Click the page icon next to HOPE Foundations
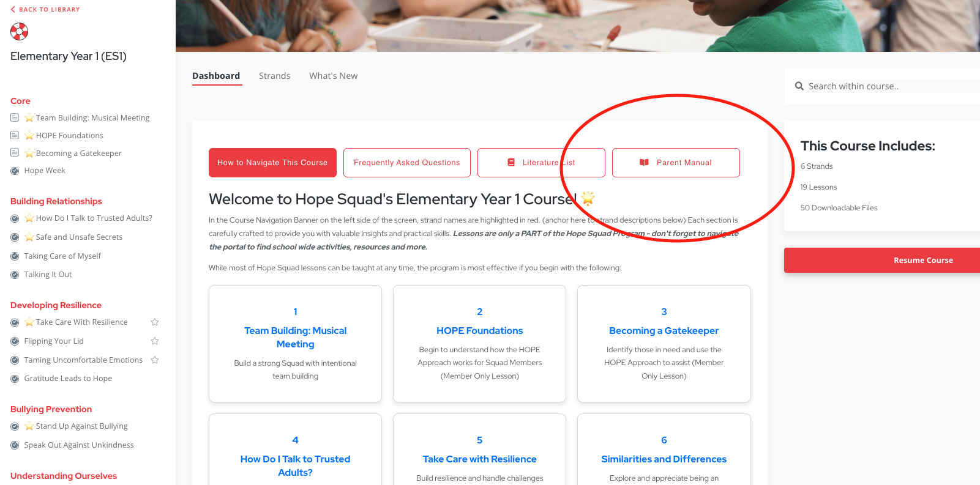 (x=15, y=135)
